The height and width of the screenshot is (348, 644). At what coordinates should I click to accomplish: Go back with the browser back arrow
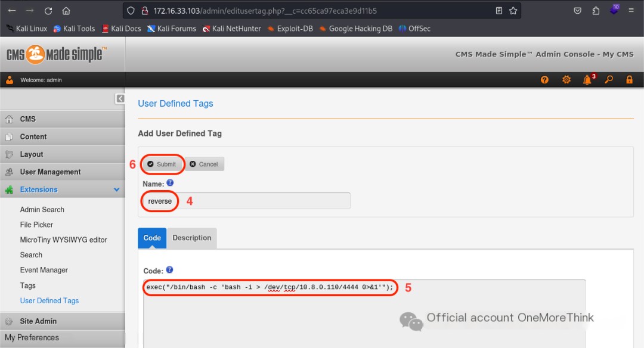coord(12,11)
